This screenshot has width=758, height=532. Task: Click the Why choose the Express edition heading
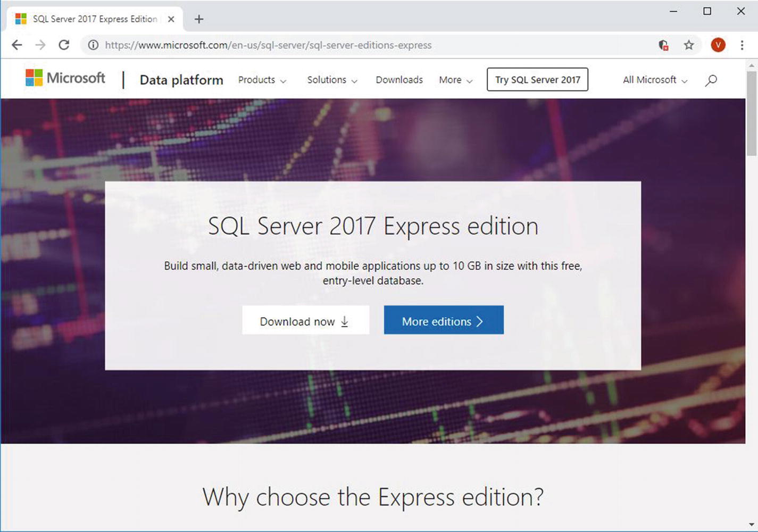tap(373, 498)
